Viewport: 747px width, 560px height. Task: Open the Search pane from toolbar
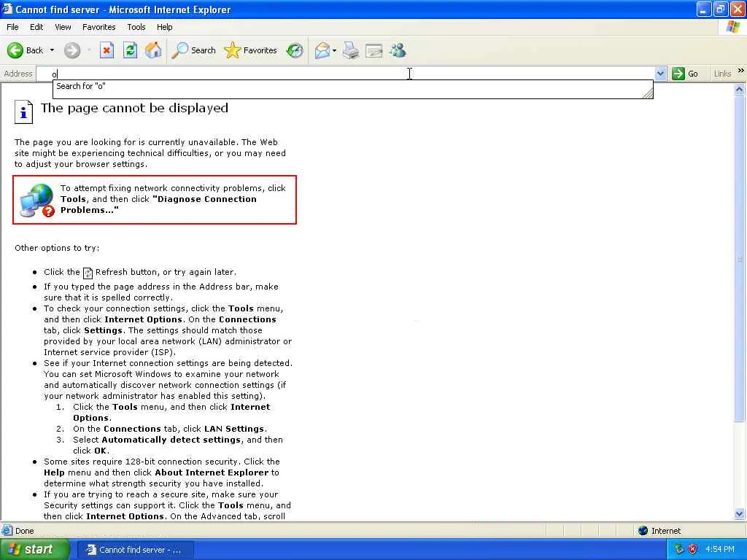point(194,50)
